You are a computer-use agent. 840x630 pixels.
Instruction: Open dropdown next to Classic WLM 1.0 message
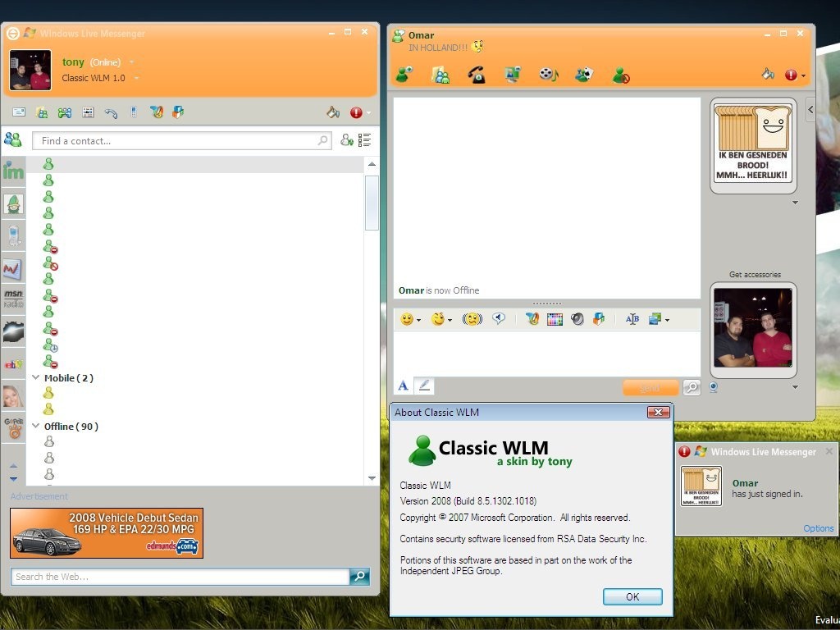pyautogui.click(x=137, y=78)
